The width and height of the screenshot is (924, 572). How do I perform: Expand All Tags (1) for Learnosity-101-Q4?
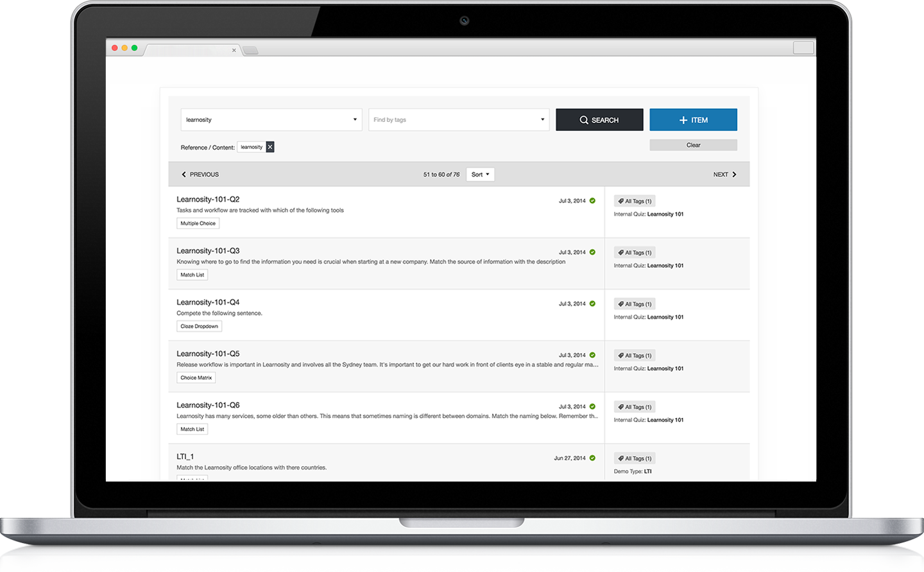pyautogui.click(x=635, y=304)
